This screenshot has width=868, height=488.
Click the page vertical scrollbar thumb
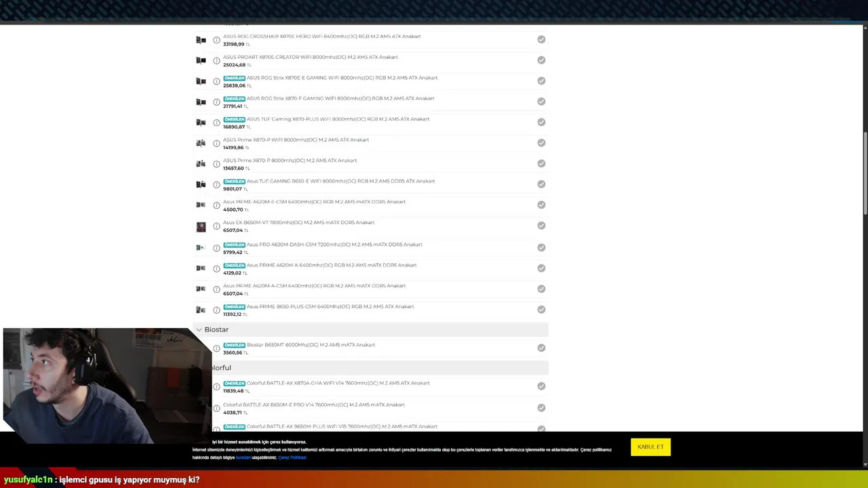865,174
